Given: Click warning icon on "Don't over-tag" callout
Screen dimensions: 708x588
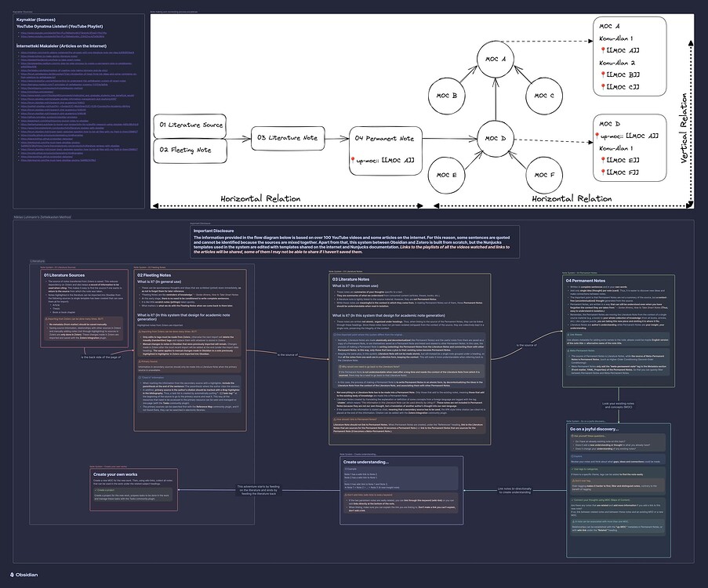Looking at the screenshot, I should 573,481.
